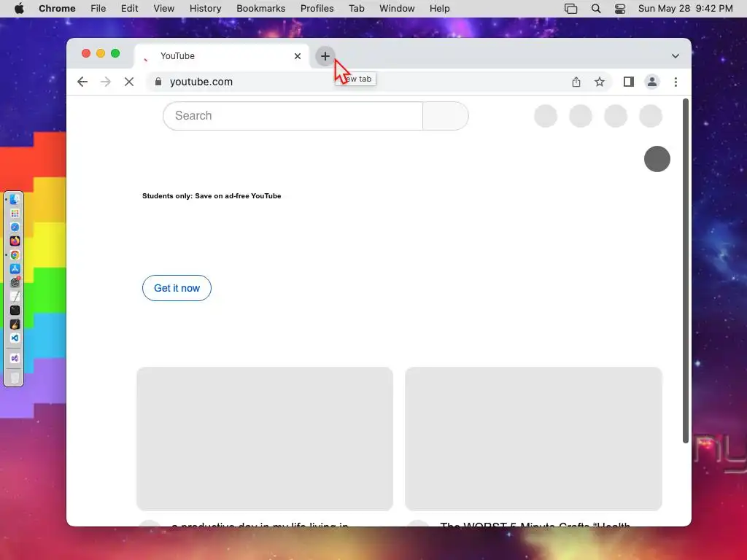Open TextEdit from the dock
The width and height of the screenshot is (747, 560).
point(15,296)
